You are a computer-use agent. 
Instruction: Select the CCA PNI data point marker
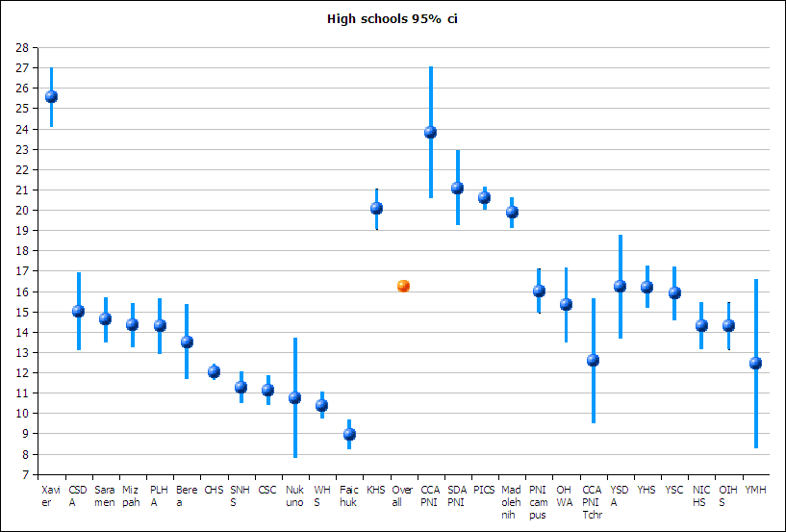coord(430,133)
